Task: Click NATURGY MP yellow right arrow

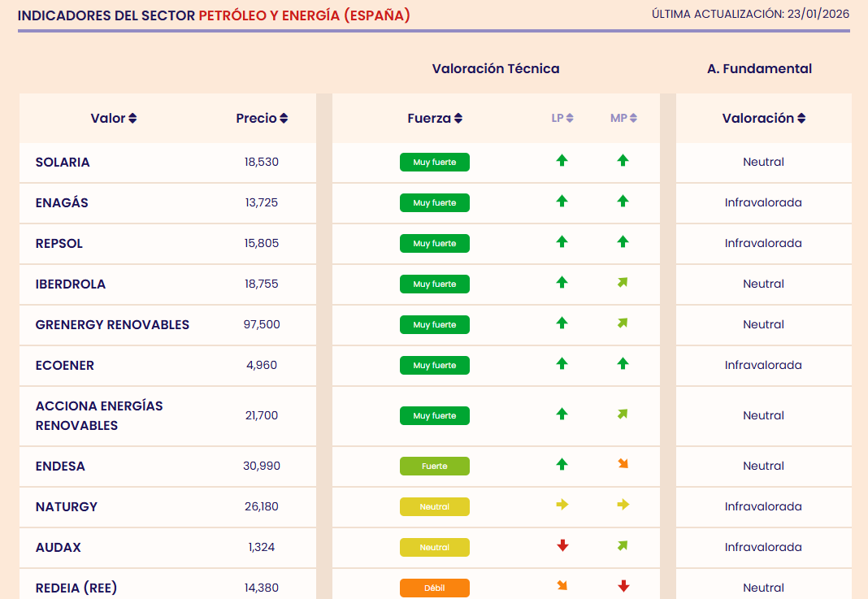Action: (623, 505)
